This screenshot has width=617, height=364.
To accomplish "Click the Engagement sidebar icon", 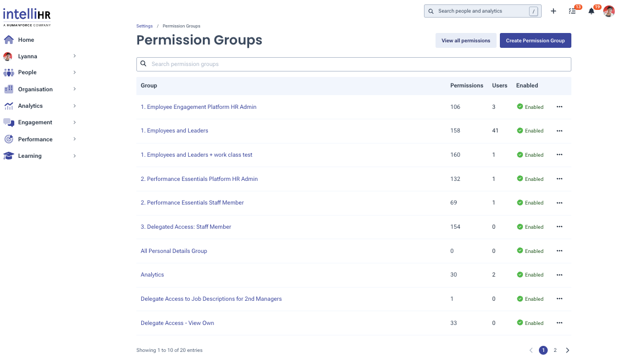I will [8, 122].
